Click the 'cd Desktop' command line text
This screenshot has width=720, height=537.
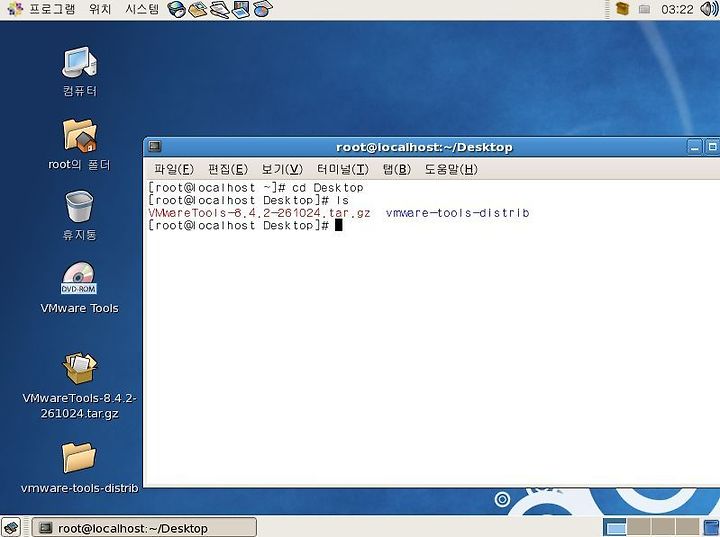coord(327,188)
